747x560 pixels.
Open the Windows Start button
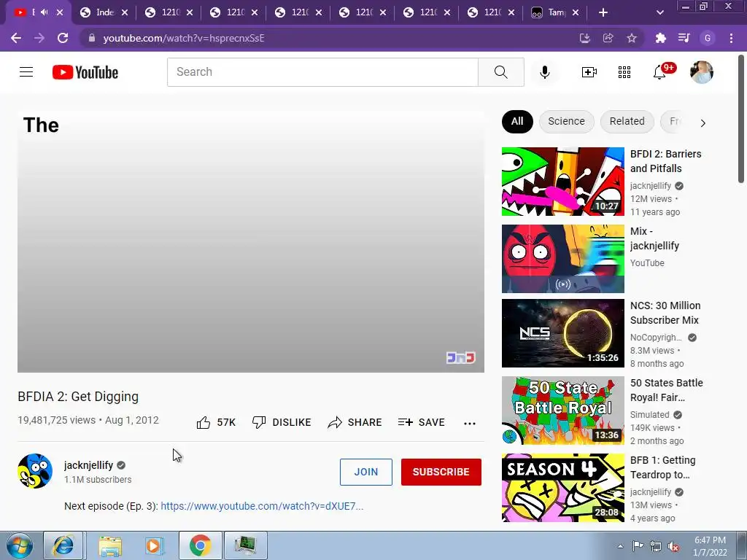tap(20, 545)
